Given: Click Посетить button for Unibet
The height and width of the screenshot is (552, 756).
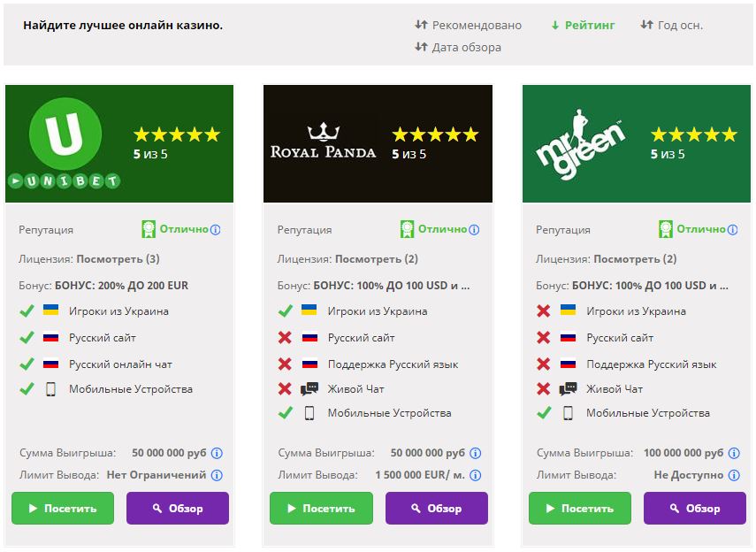Looking at the screenshot, I should pyautogui.click(x=63, y=508).
